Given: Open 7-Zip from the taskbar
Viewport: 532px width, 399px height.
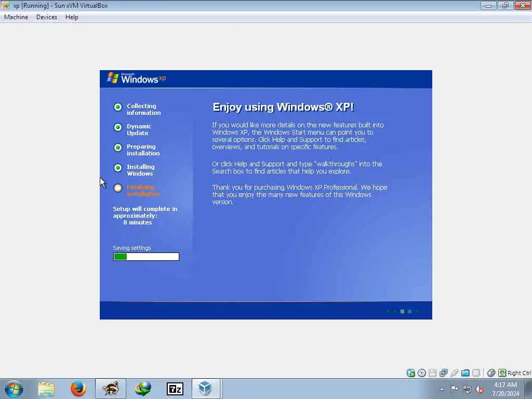Looking at the screenshot, I should [x=175, y=389].
